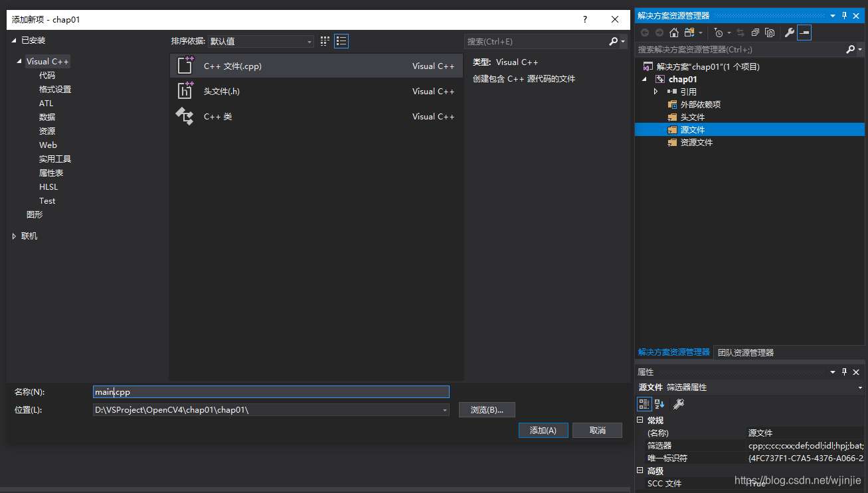Sort properties alphabetically with A-Z icon
This screenshot has height=493, width=868.
659,403
